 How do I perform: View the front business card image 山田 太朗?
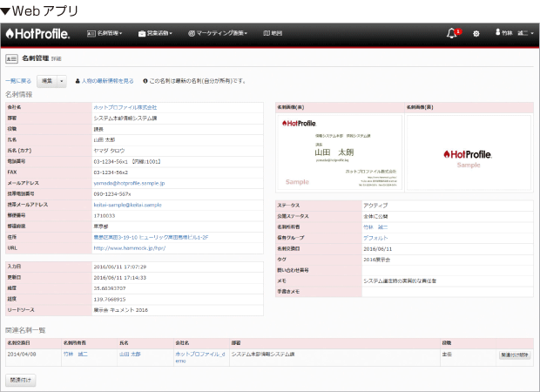pos(340,152)
